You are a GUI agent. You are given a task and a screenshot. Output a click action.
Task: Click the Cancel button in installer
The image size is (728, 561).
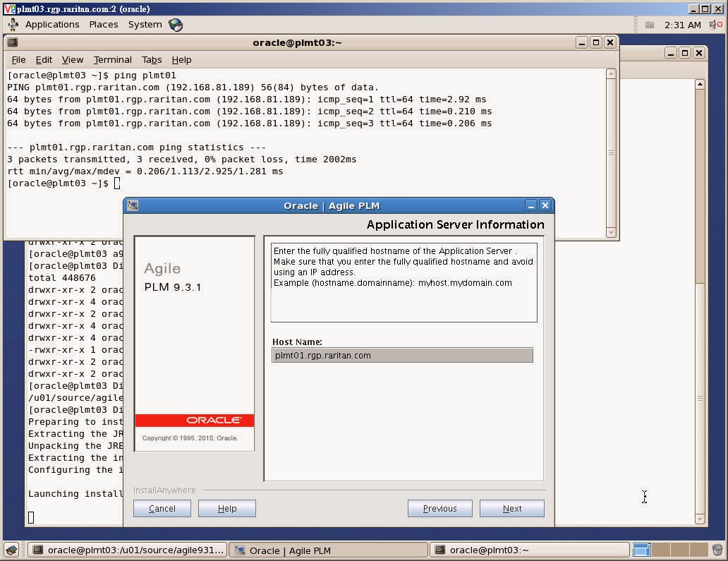162,509
